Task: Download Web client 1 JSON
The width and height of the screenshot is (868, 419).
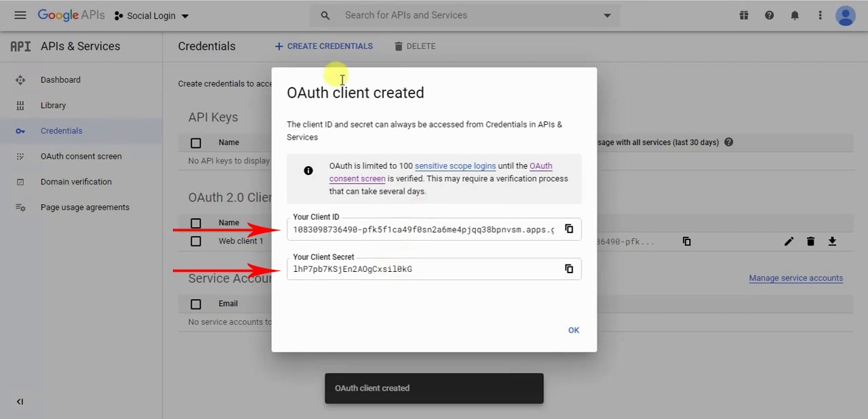Action: 832,241
